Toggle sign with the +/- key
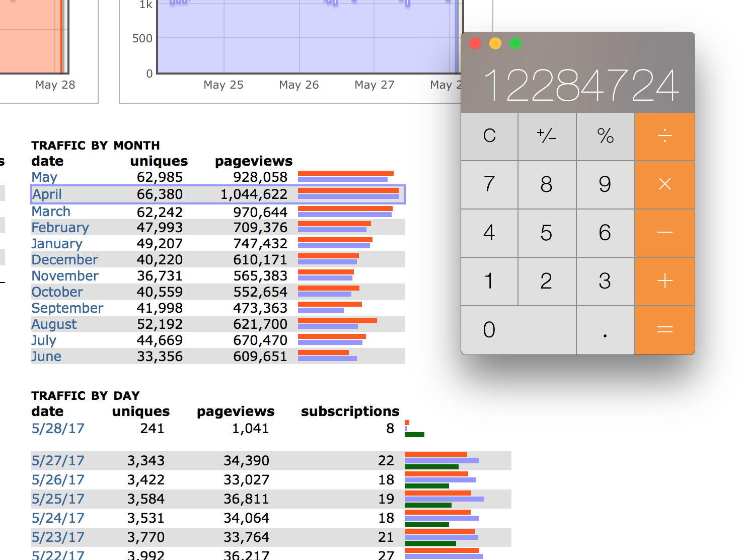 [547, 136]
